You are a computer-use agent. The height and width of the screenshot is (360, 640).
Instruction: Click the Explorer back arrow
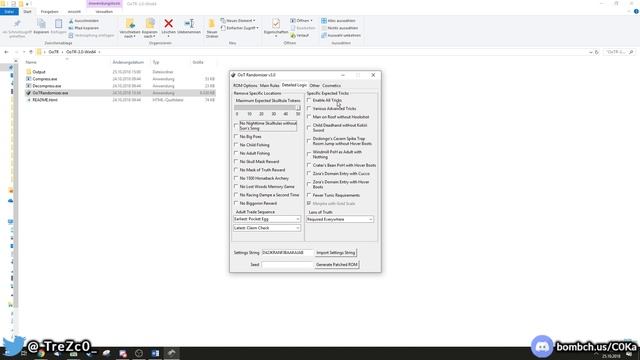point(6,52)
